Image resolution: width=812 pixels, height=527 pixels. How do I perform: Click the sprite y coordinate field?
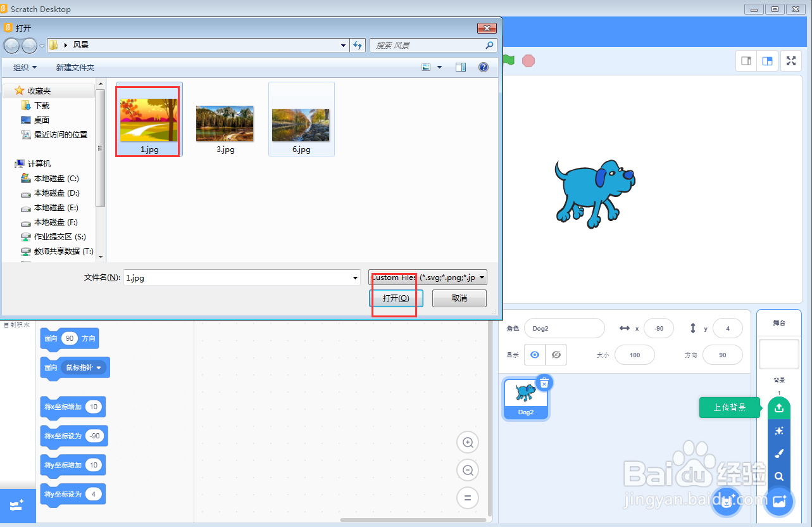click(728, 328)
